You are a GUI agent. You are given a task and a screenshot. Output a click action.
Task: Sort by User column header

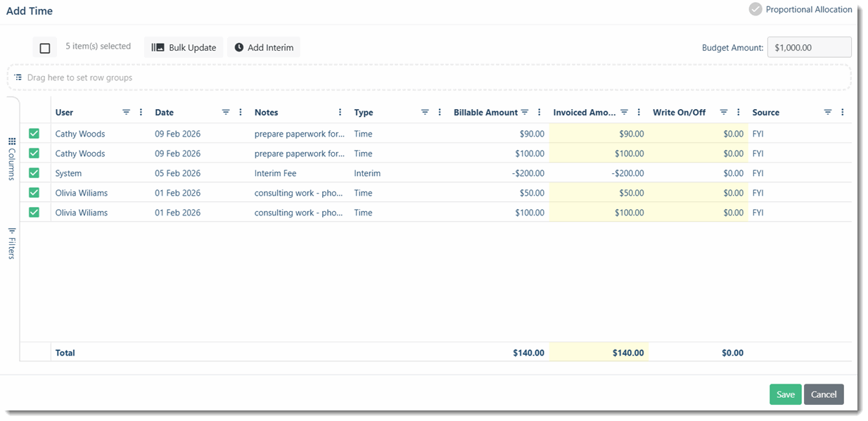[x=64, y=113]
